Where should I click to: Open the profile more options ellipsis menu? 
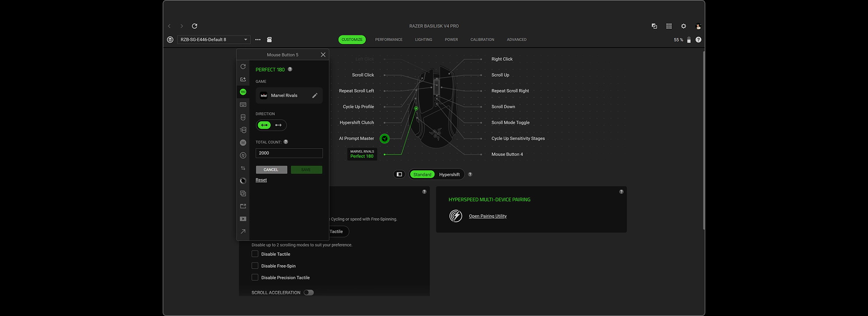coord(258,40)
